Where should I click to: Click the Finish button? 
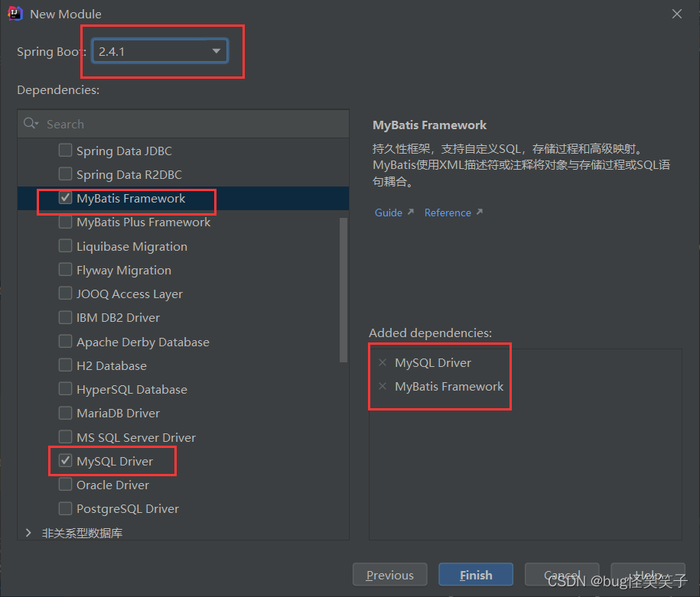(476, 575)
